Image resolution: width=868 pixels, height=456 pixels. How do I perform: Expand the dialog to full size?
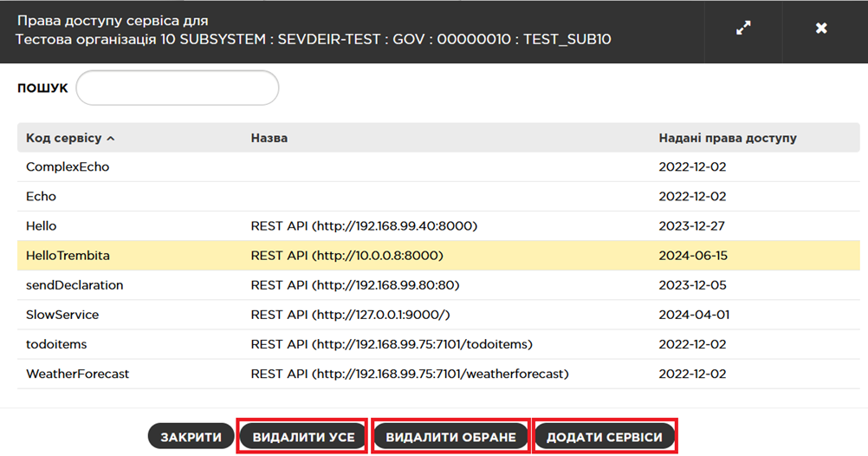point(742,29)
